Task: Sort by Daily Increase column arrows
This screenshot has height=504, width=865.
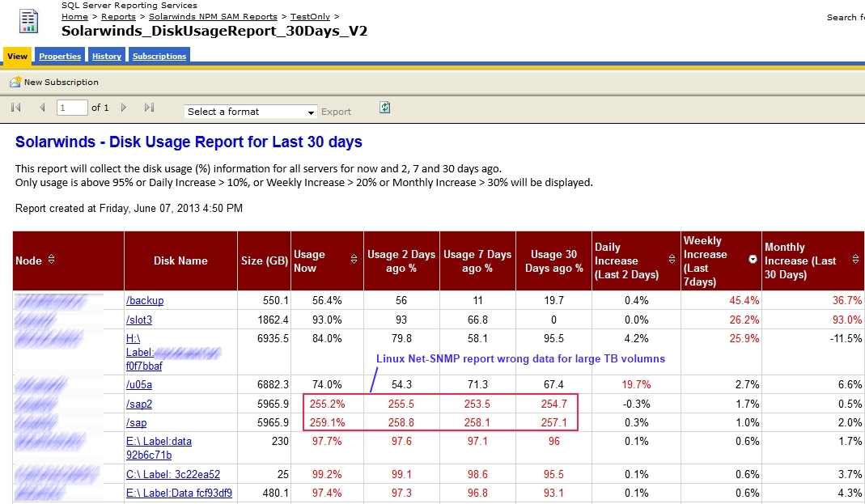Action: coord(672,259)
